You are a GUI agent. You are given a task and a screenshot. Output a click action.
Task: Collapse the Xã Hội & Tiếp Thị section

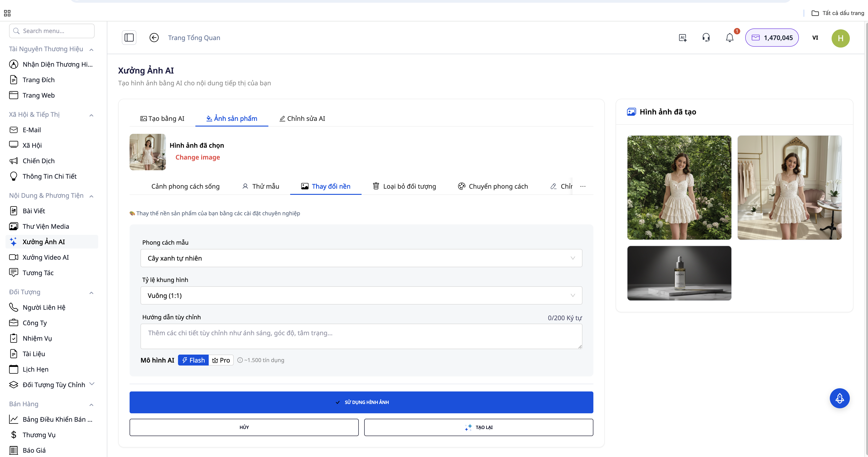pyautogui.click(x=91, y=115)
